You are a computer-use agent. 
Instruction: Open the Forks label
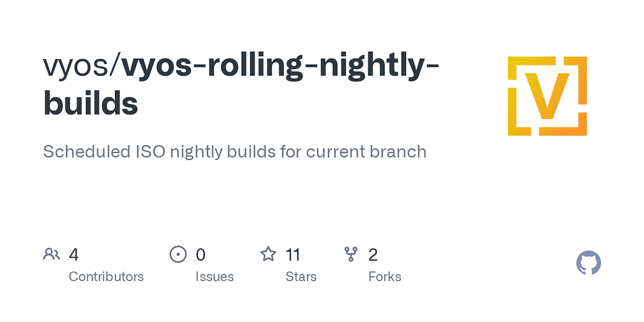(x=385, y=277)
